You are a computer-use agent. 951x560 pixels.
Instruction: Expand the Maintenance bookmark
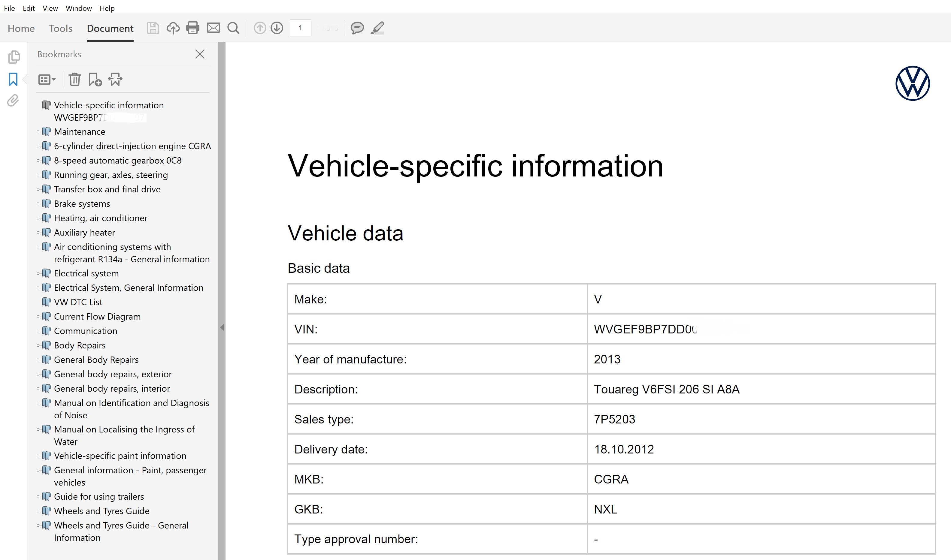click(x=38, y=132)
